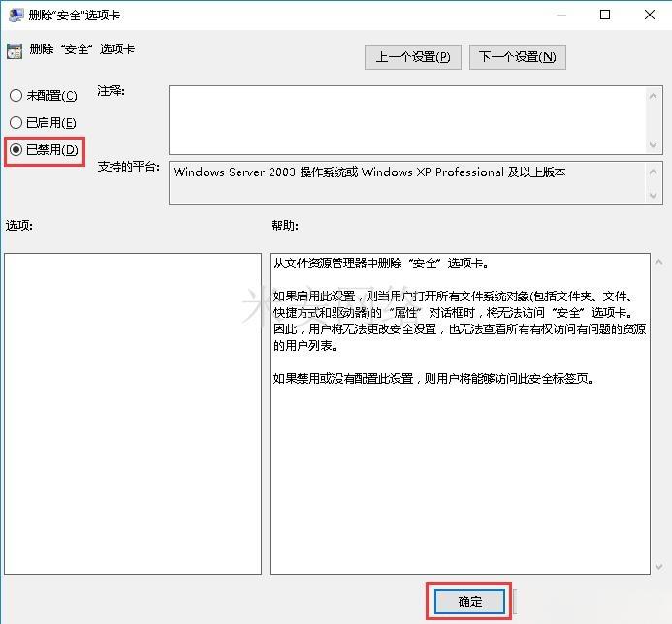The image size is (672, 624).
Task: Click the policy icon beside 删除 "安全" 选项卡 heading
Action: pos(15,51)
